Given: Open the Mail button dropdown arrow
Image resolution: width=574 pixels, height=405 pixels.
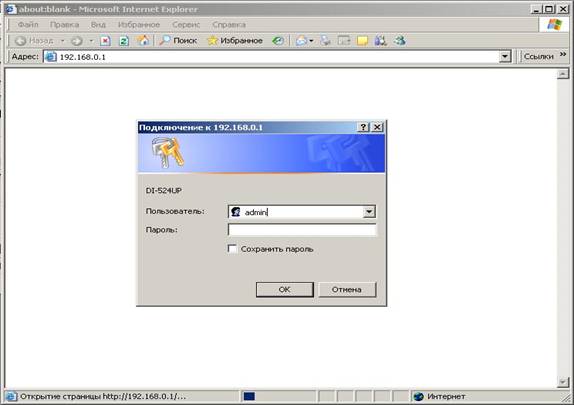Looking at the screenshot, I should (x=311, y=41).
